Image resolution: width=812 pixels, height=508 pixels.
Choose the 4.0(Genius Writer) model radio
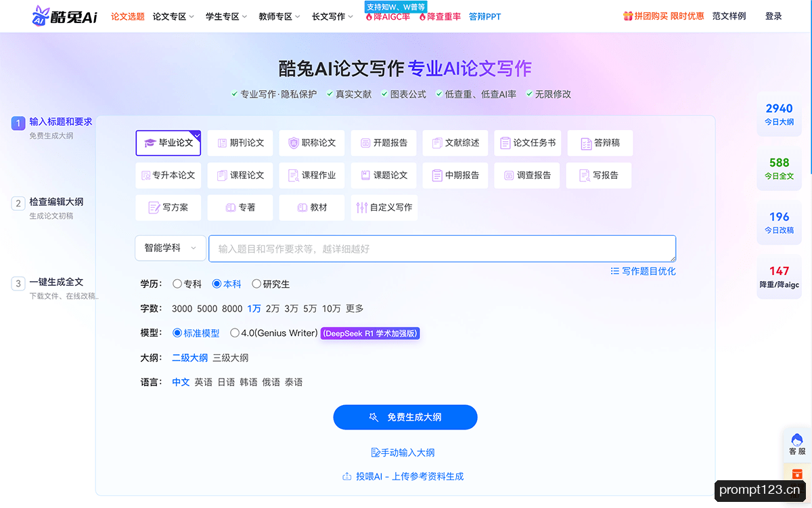(274, 333)
